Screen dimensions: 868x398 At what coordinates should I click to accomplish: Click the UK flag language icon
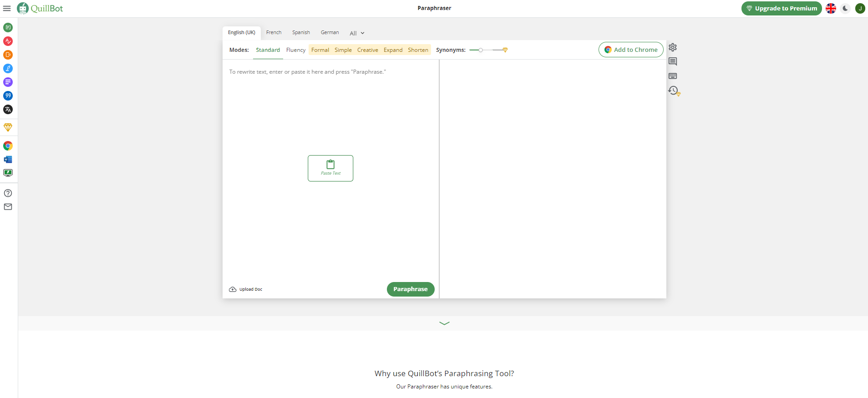[831, 9]
